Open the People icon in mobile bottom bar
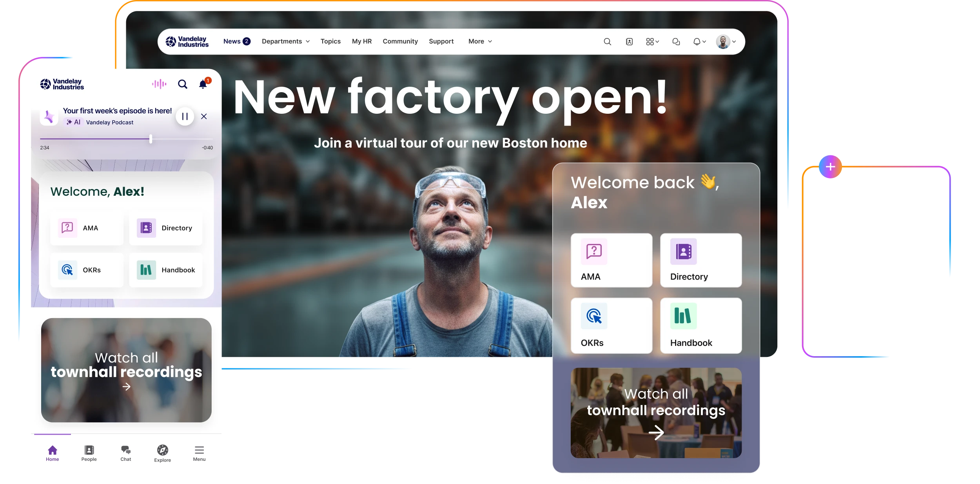 click(x=89, y=450)
